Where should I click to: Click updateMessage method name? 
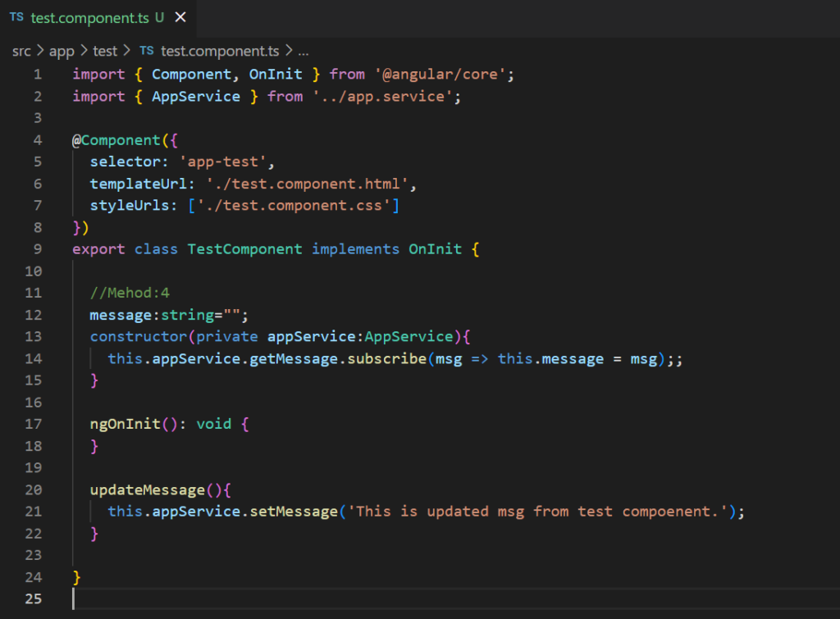[x=148, y=490]
